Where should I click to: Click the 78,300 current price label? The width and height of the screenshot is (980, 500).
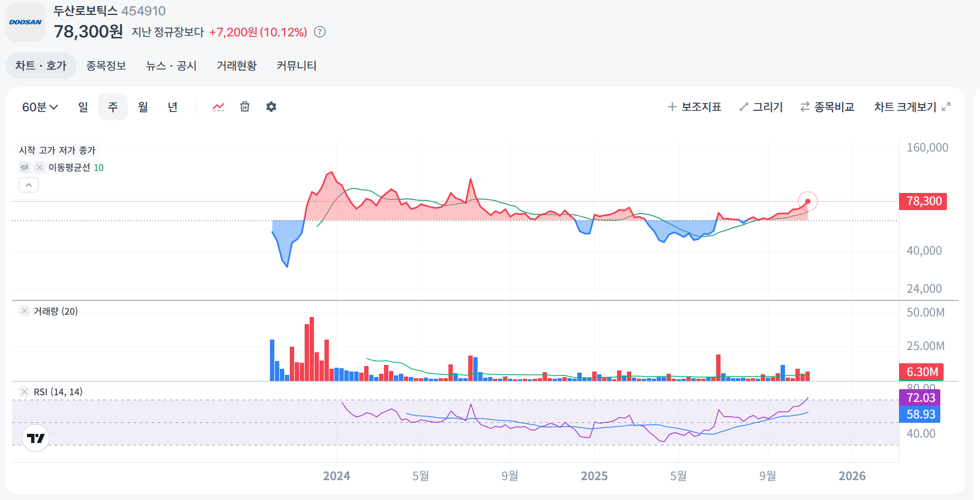tap(923, 201)
